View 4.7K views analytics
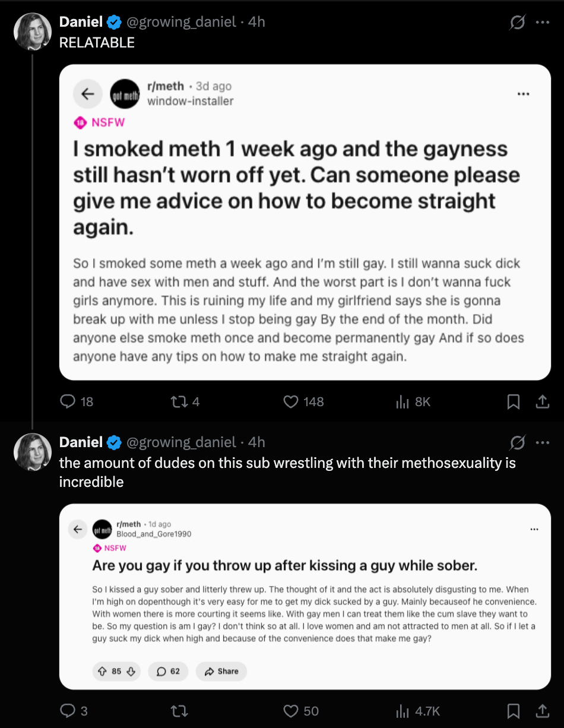This screenshot has width=564, height=728. click(417, 711)
